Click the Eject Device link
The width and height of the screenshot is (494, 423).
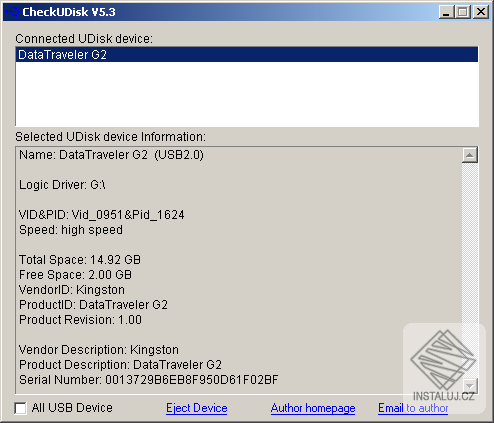[197, 408]
